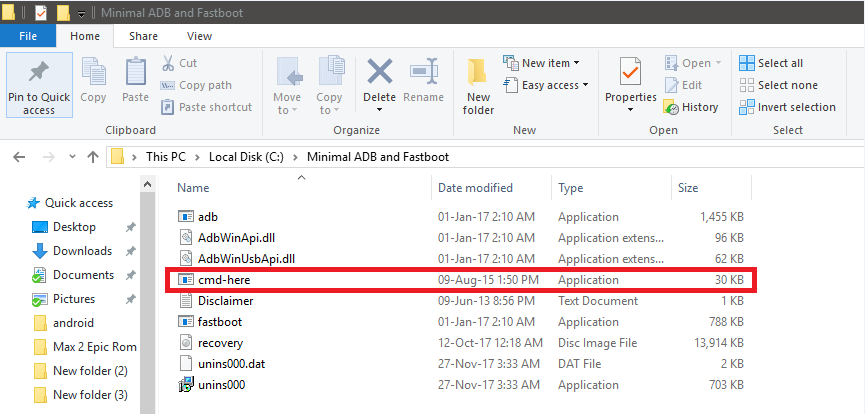Click the red X Delete icon
The width and height of the screenshot is (865, 414).
[380, 72]
